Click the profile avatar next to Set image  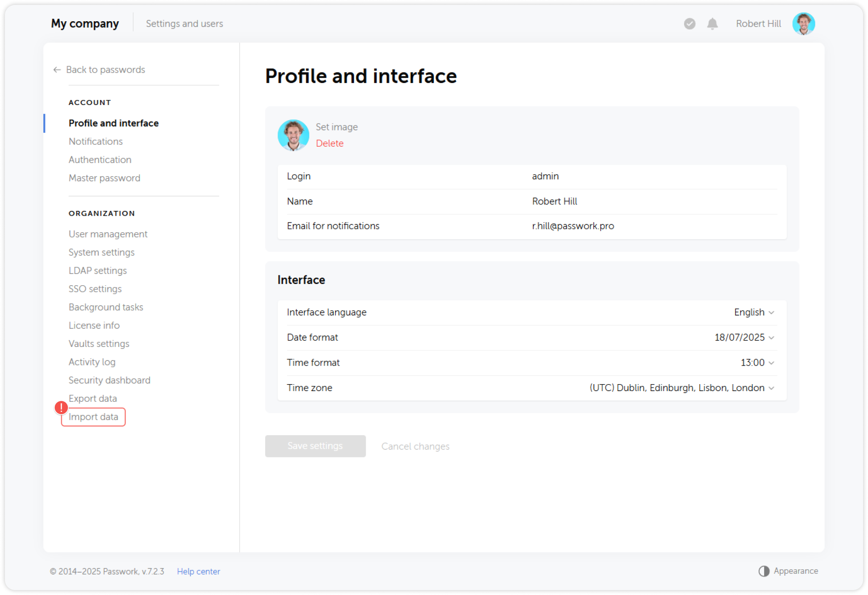coord(293,135)
